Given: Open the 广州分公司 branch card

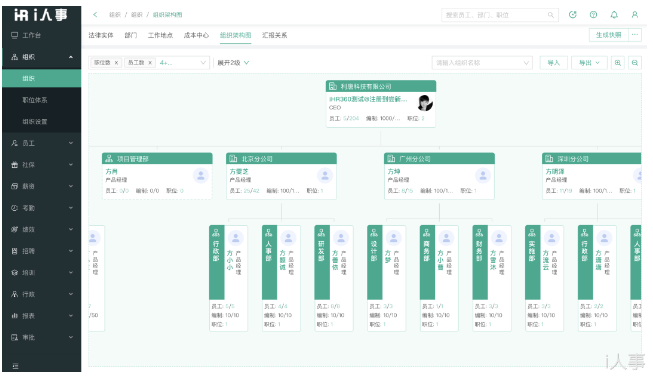Looking at the screenshot, I should [439, 177].
